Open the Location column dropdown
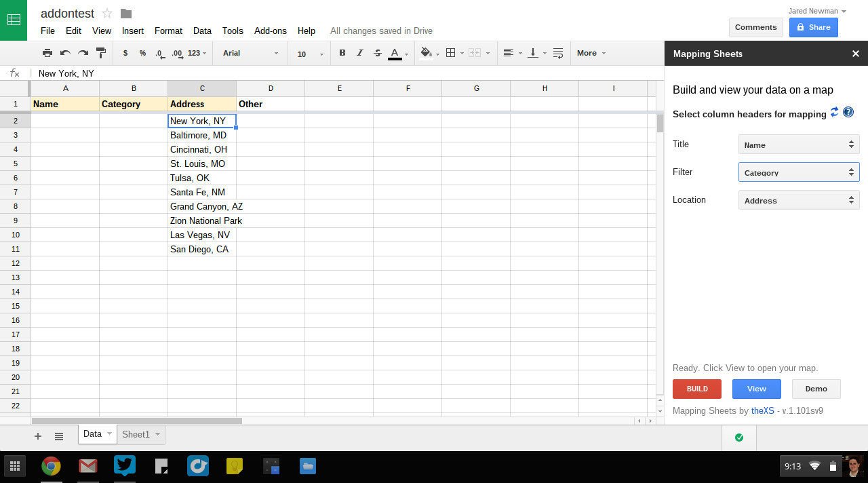Viewport: 868px width, 483px height. click(798, 200)
